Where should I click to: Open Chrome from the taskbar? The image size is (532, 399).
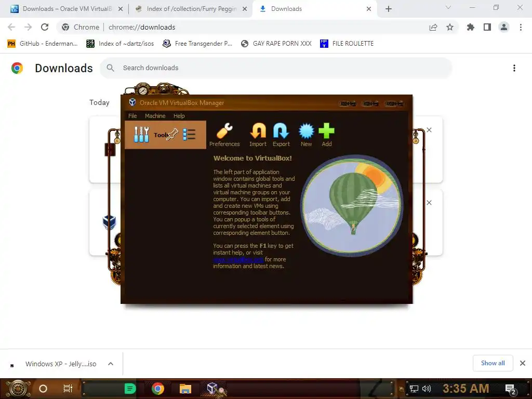coord(158,389)
